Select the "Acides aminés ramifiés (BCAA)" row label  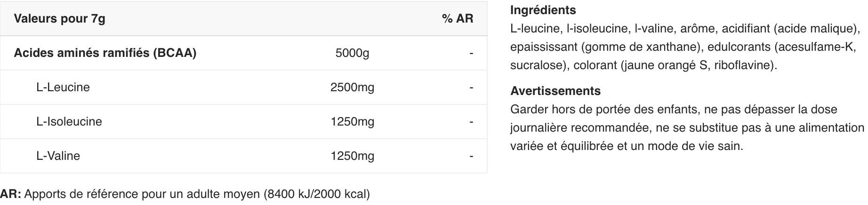[x=105, y=53]
